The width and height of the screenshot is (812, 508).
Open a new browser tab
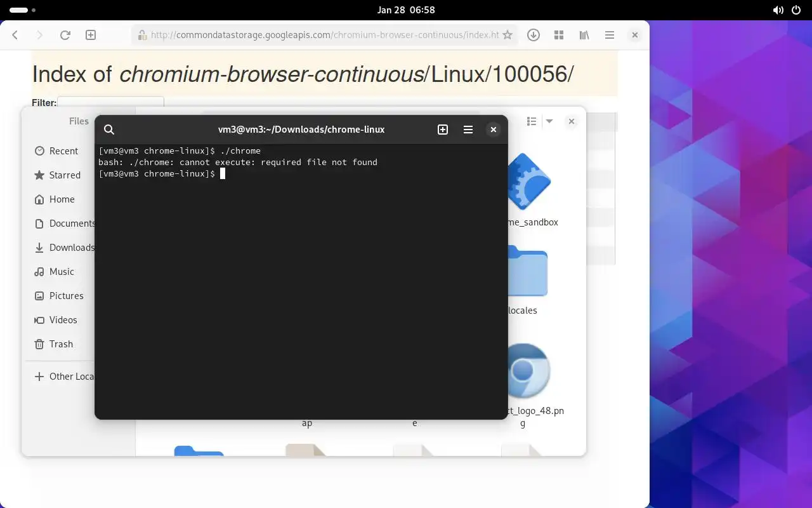pos(91,35)
